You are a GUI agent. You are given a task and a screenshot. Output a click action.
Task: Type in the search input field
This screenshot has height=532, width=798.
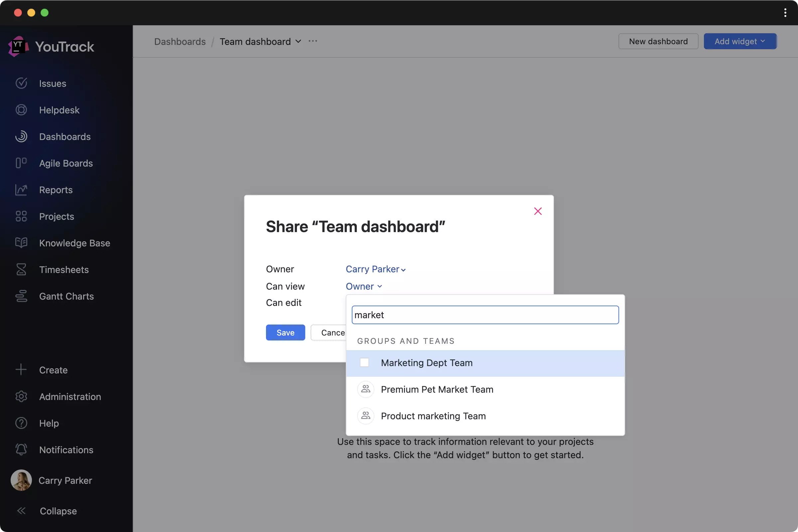(485, 315)
